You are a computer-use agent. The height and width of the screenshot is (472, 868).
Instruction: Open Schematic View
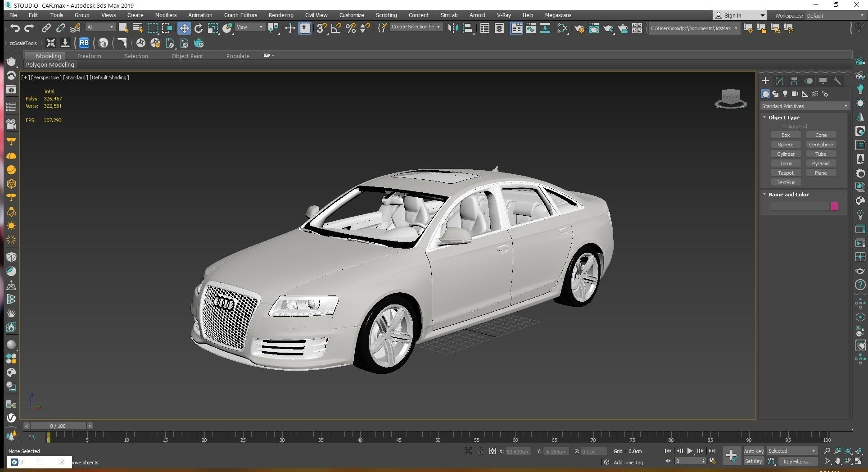point(545,28)
